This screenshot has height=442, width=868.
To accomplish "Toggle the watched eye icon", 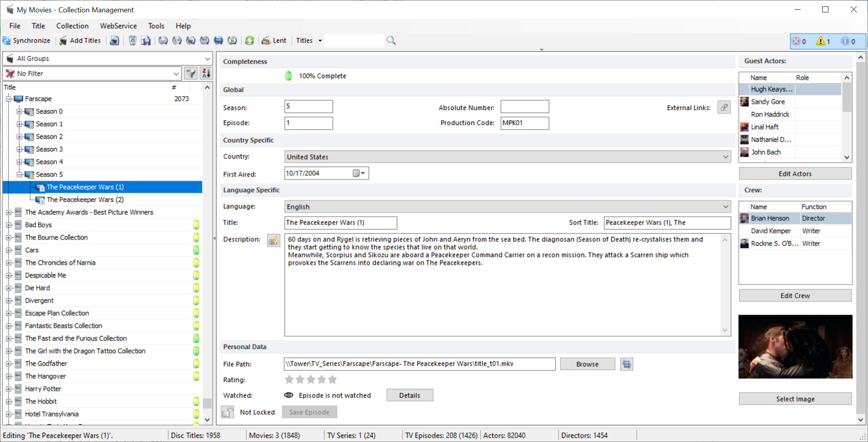I will point(288,395).
